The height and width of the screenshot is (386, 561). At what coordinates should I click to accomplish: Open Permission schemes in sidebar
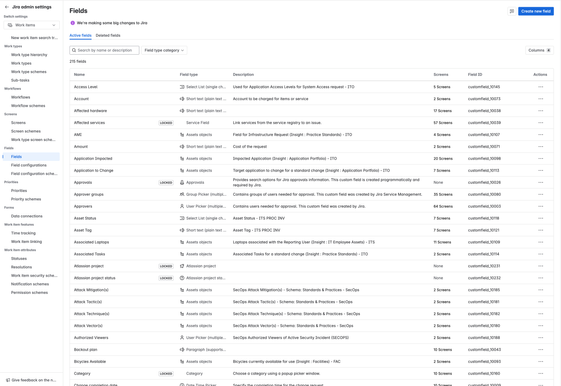coord(29,293)
